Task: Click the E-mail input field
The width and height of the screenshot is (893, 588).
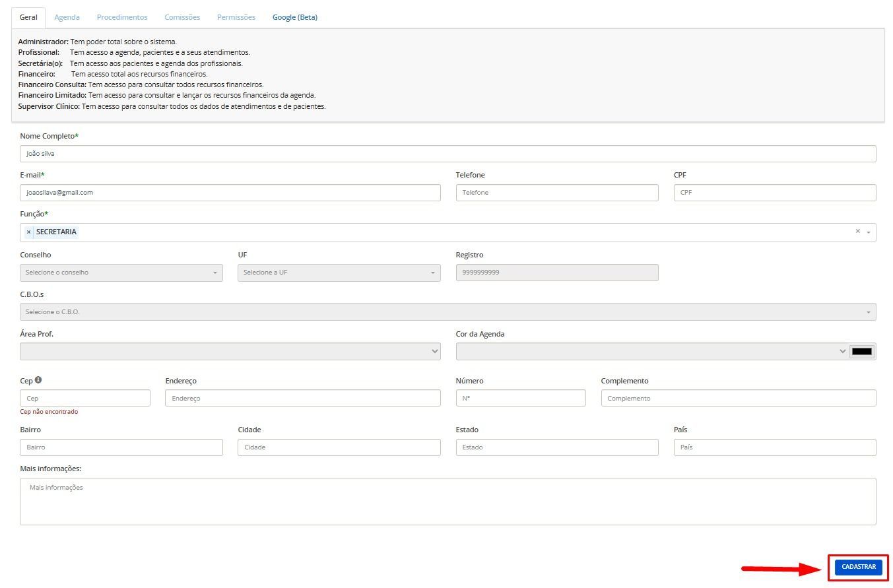Action: (230, 193)
